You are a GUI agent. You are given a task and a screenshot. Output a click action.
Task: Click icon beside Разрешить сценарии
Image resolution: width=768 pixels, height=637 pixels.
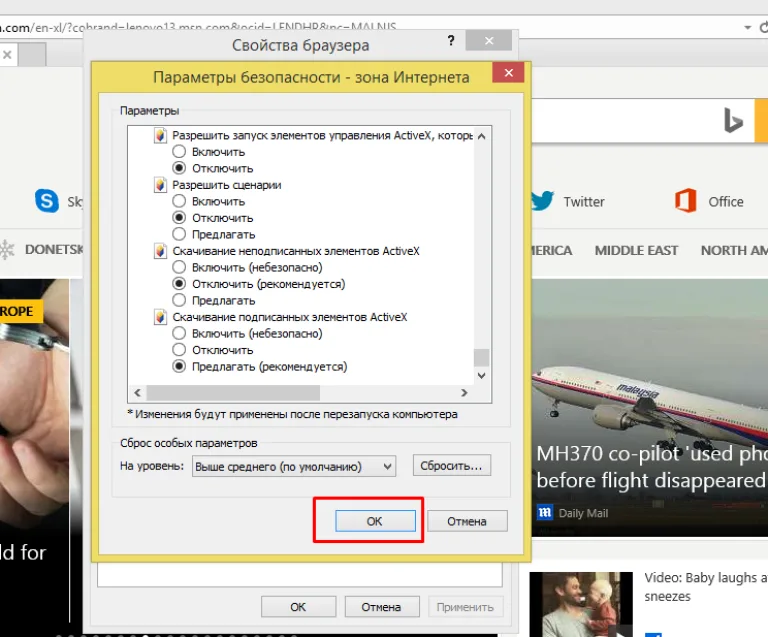pos(160,185)
